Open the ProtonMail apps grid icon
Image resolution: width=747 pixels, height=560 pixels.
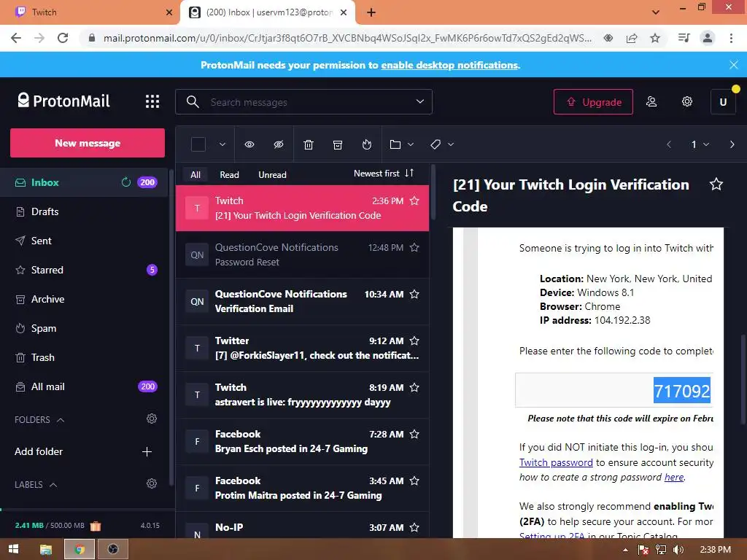click(152, 101)
